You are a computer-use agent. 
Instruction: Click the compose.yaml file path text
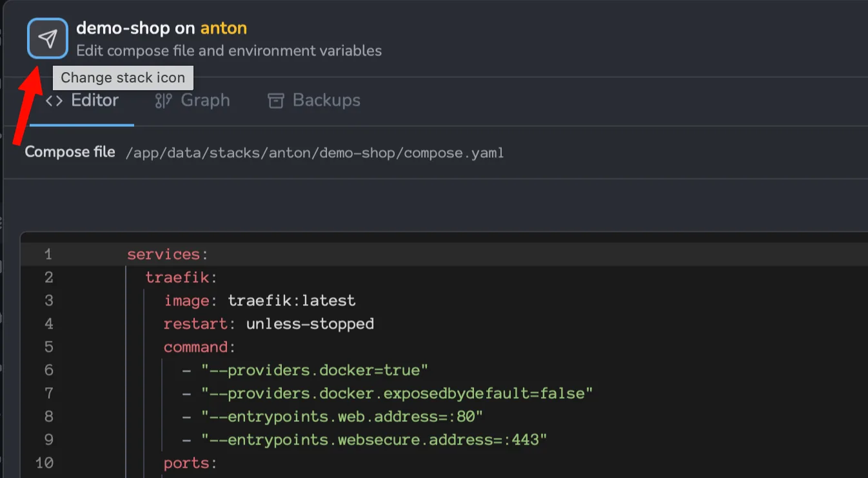click(x=315, y=153)
